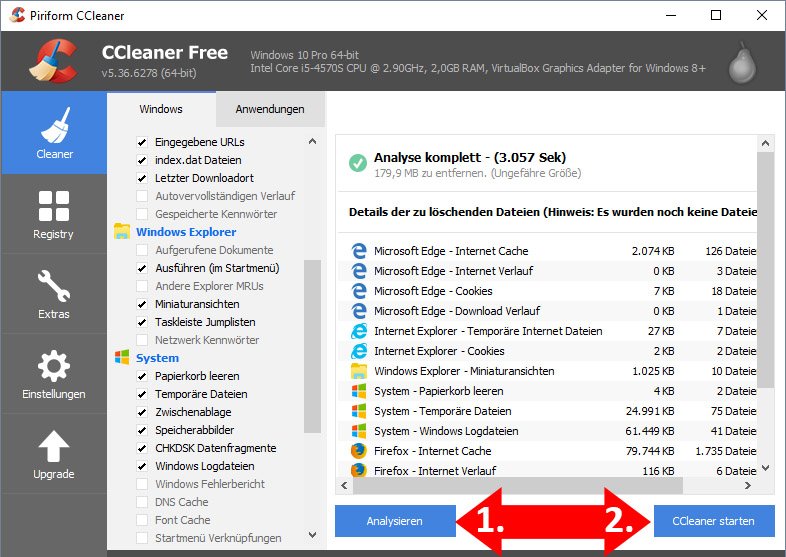Screen dimensions: 786x557
Task: Click the 24.991 KB size value
Action: (650, 411)
